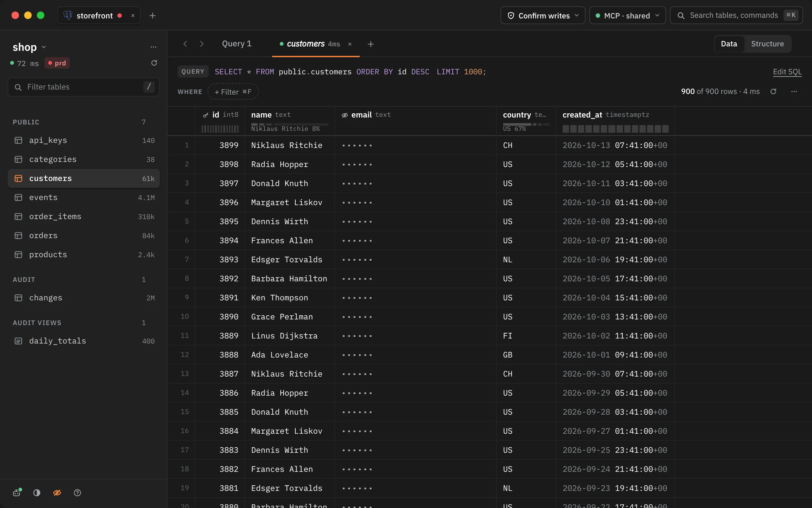Open the MCP shared dropdown
The width and height of the screenshot is (812, 508).
coord(627,16)
